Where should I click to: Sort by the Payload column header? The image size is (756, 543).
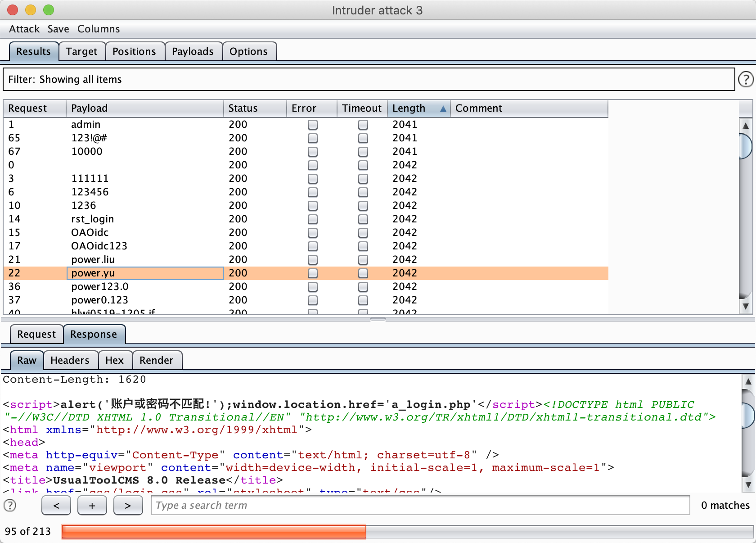(145, 109)
